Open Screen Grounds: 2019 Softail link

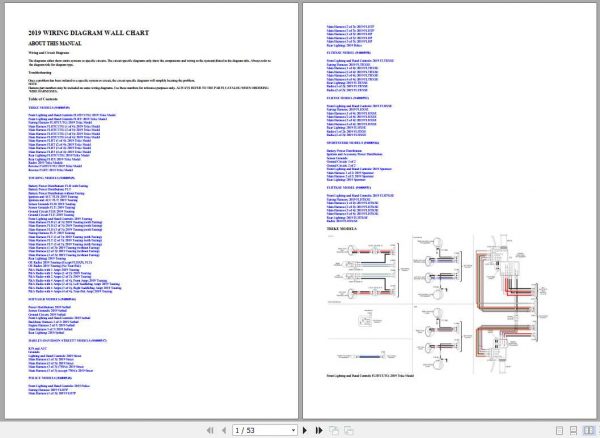tap(49, 311)
